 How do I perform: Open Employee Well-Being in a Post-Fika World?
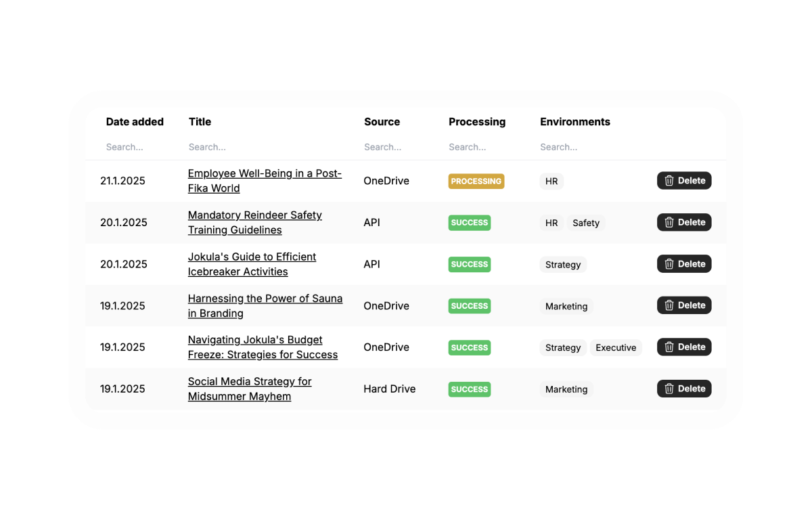[265, 181]
